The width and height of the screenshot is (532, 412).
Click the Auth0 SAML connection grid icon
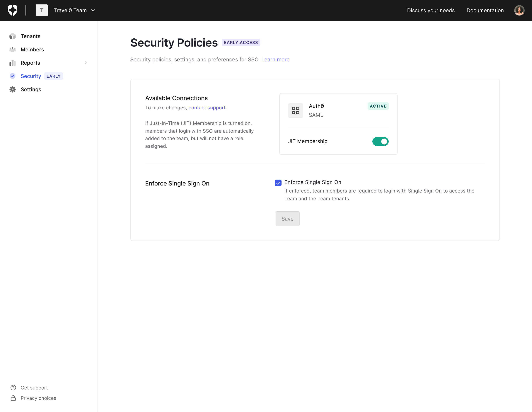pyautogui.click(x=295, y=110)
